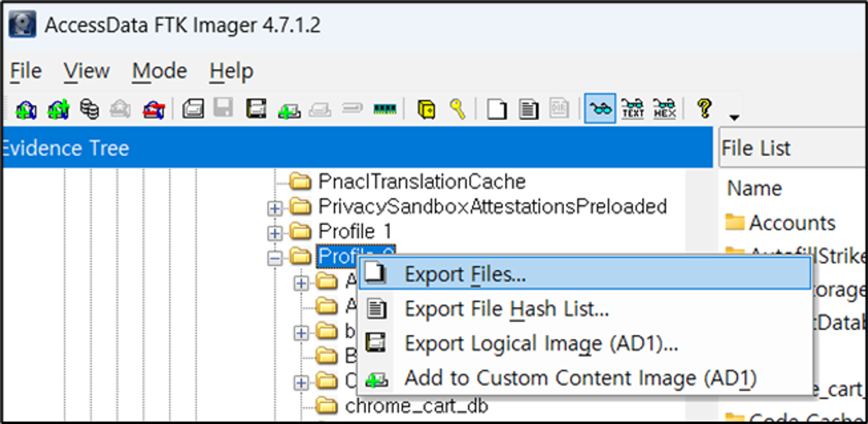Choose Export Files... from context menu
868x424 pixels.
coord(585,274)
